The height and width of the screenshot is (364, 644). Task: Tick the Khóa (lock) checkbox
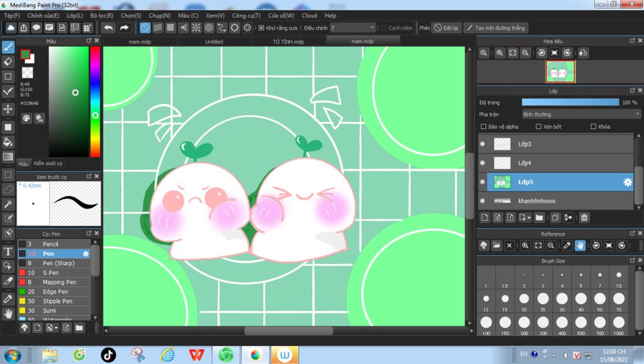click(x=593, y=127)
